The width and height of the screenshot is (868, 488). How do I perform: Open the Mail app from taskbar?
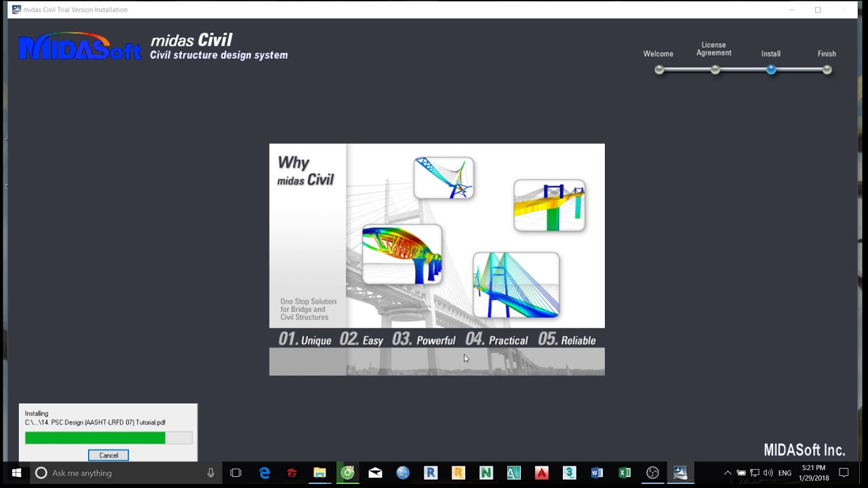click(375, 473)
